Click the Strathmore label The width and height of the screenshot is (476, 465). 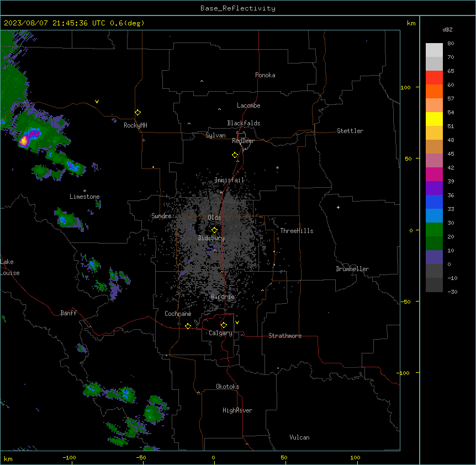(x=285, y=336)
